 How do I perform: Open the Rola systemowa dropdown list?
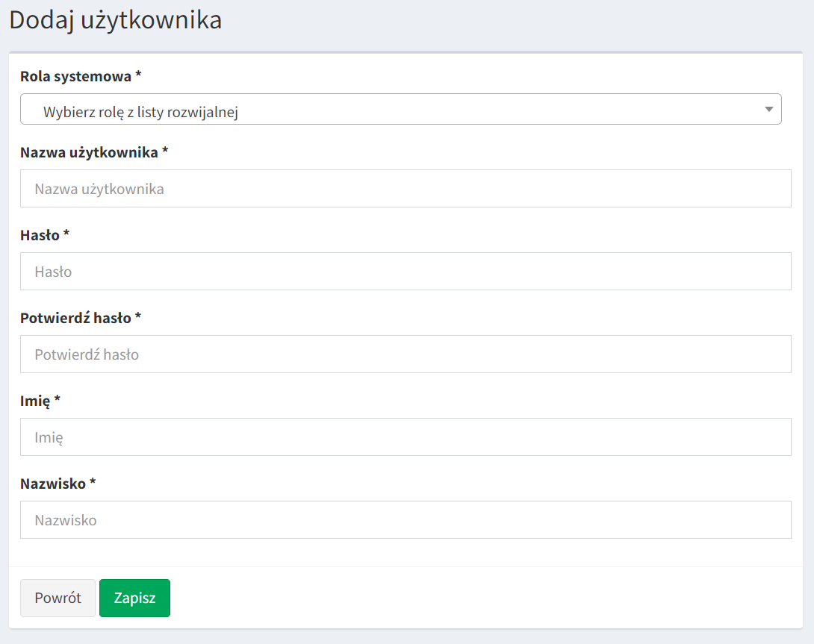tap(400, 109)
